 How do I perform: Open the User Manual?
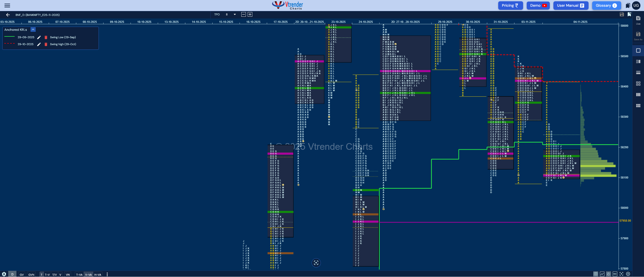coord(571,5)
